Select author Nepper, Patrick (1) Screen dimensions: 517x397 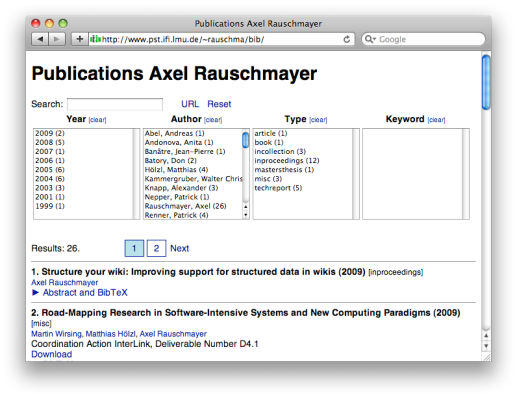(177, 197)
